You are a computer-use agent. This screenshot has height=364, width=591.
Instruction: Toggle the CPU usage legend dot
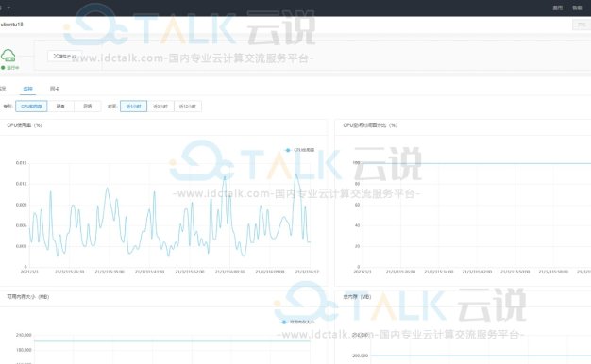pos(288,150)
